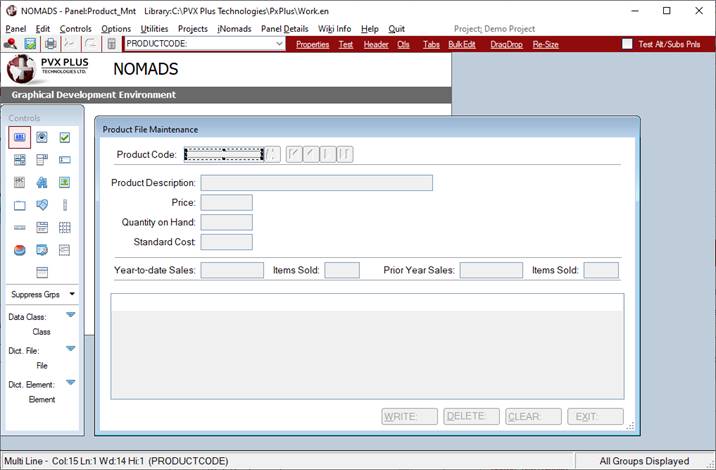Click the BulkEdit link
The width and height of the screenshot is (716, 470).
tap(462, 44)
